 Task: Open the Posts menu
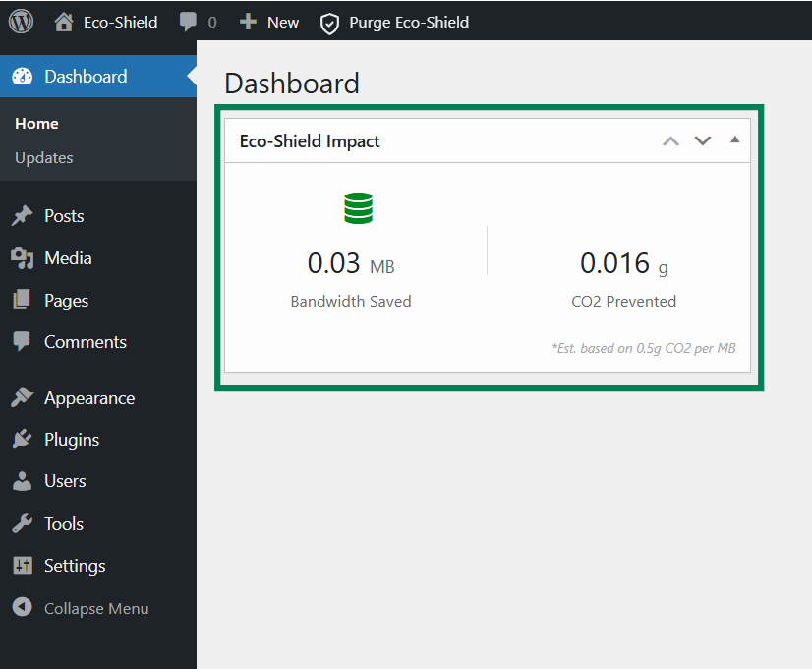coord(64,216)
